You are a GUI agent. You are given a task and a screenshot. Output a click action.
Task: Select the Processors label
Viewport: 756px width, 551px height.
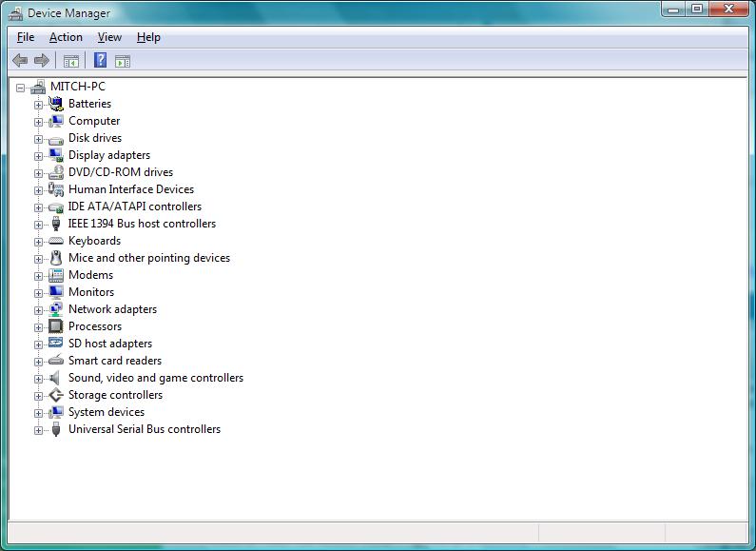click(95, 326)
